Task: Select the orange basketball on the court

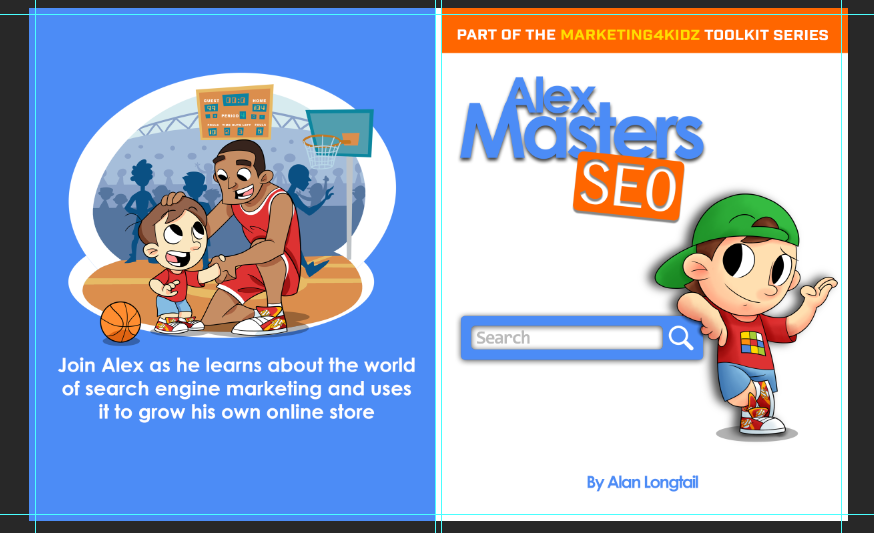Action: click(120, 322)
